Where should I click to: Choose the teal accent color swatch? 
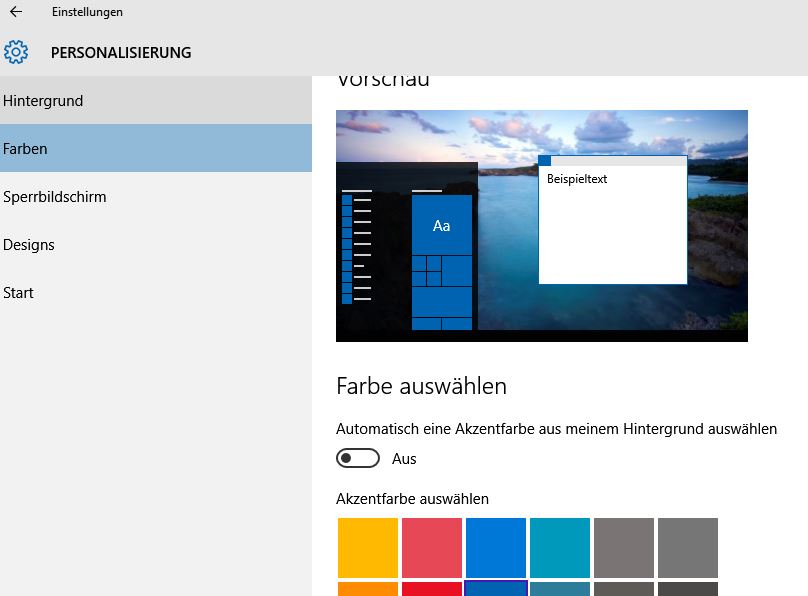560,548
